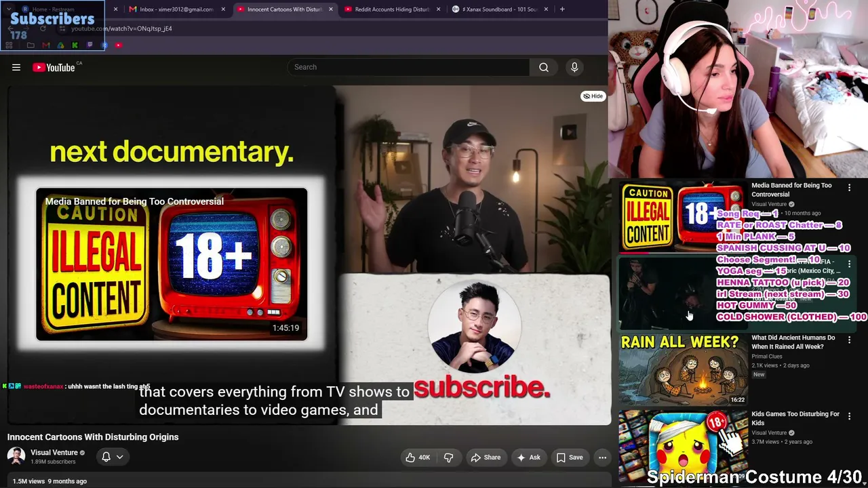Click 'Primal Clues' channel name in sidebar

pos(767,357)
